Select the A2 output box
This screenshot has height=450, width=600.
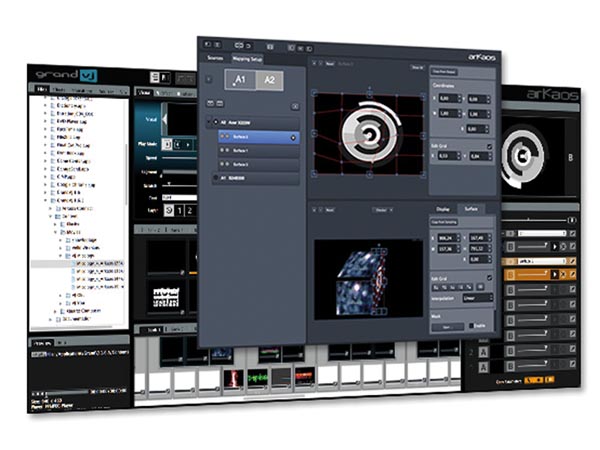pos(269,80)
